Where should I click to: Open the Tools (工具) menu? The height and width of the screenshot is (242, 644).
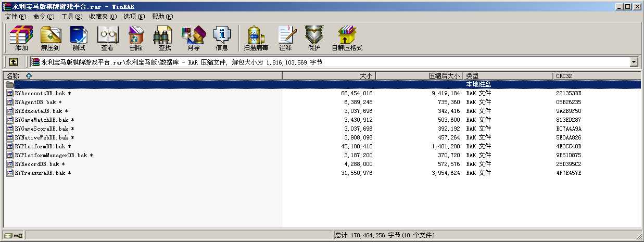pos(72,17)
